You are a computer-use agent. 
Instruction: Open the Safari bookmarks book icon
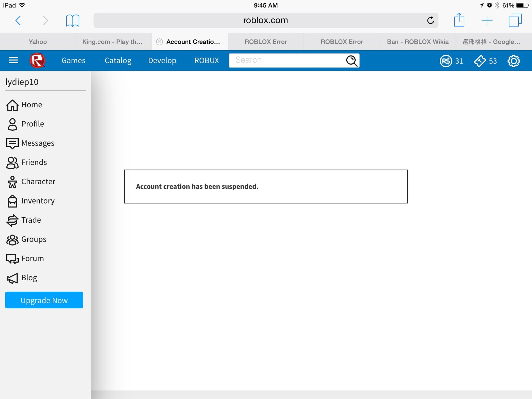(73, 20)
